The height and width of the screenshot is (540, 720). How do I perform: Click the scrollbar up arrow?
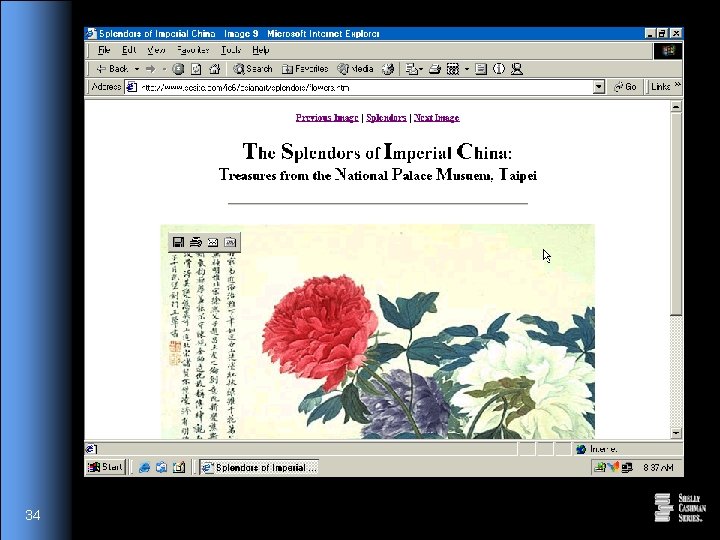point(676,107)
